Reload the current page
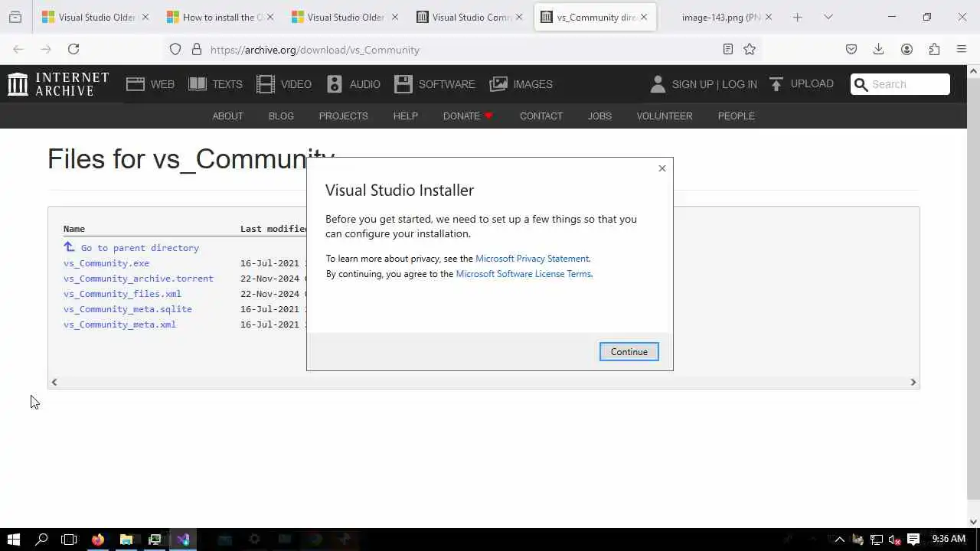This screenshot has width=980, height=551. 73,49
